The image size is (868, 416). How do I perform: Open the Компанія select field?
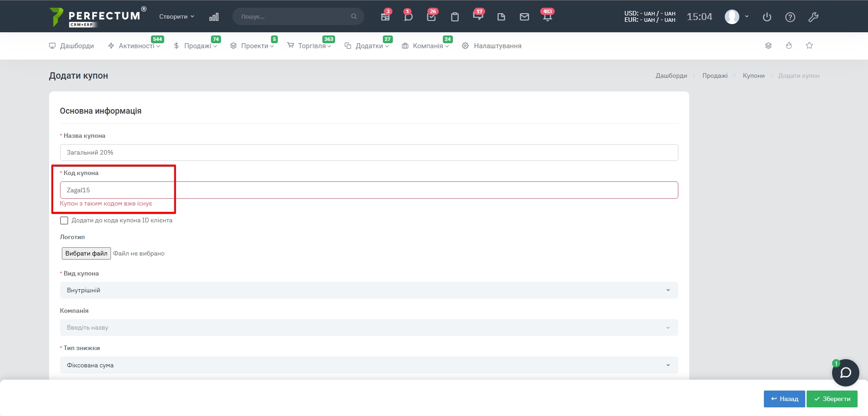coord(368,327)
